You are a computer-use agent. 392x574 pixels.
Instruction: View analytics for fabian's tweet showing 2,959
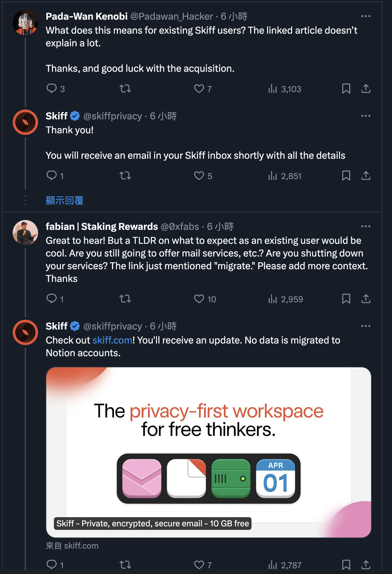[285, 299]
